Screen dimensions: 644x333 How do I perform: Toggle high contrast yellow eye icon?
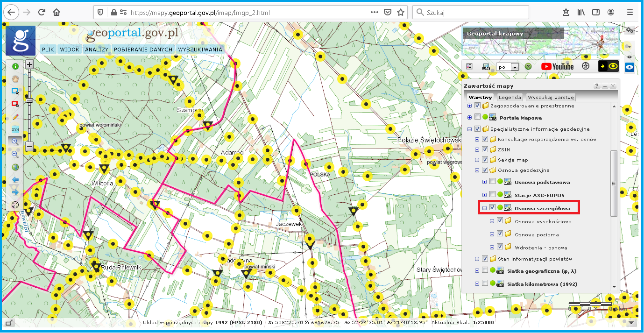pos(609,66)
